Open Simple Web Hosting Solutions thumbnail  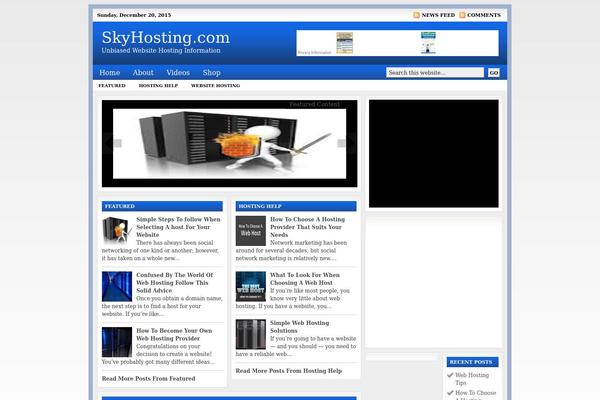click(x=251, y=334)
